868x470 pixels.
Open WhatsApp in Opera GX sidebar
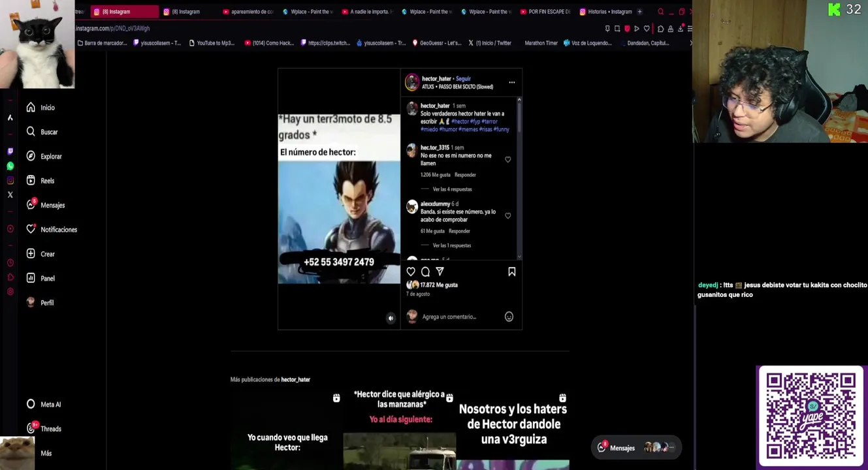point(10,166)
